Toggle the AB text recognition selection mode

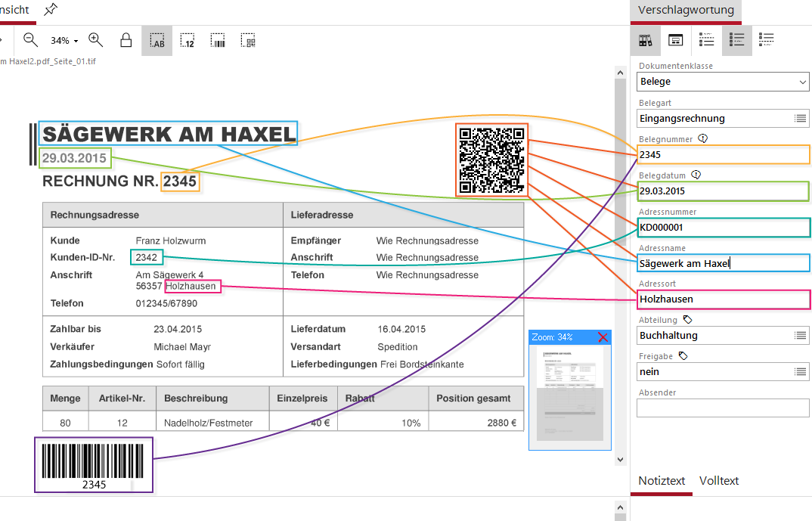click(x=157, y=41)
